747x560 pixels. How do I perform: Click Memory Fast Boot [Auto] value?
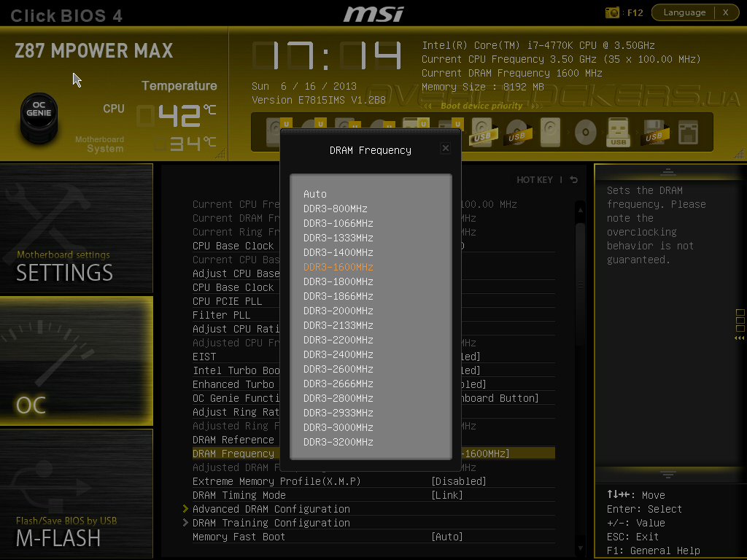[447, 537]
